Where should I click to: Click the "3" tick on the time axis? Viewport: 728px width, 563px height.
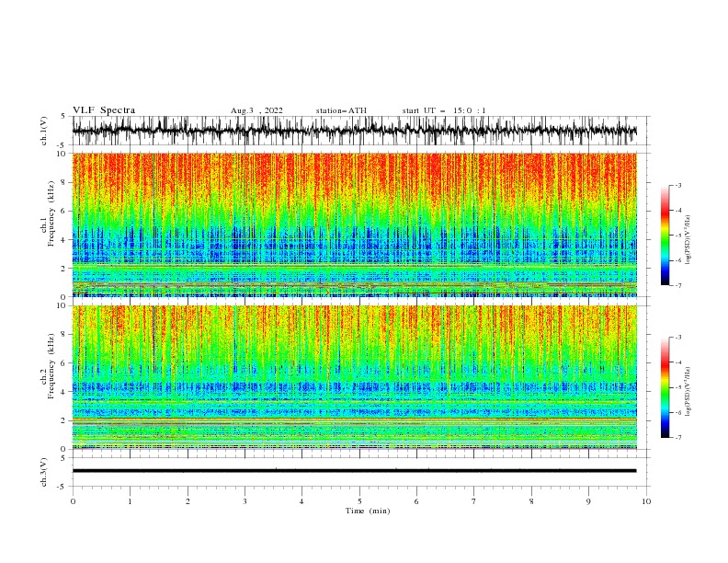245,501
